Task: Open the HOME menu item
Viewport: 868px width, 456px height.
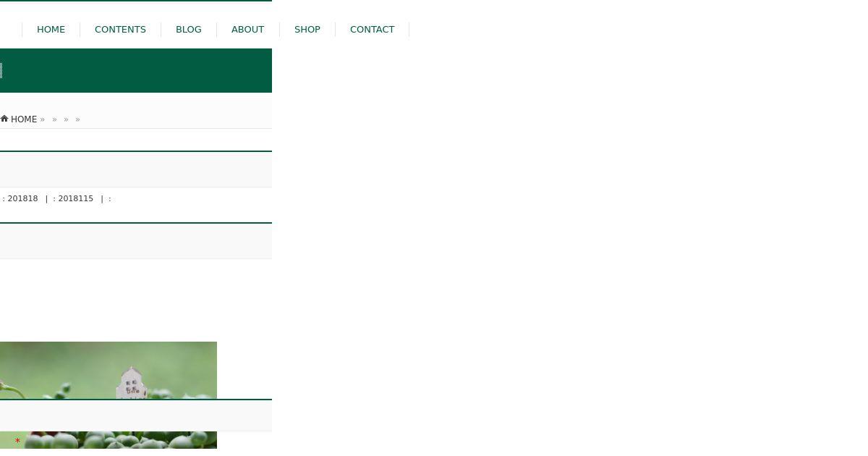Action: (51, 30)
